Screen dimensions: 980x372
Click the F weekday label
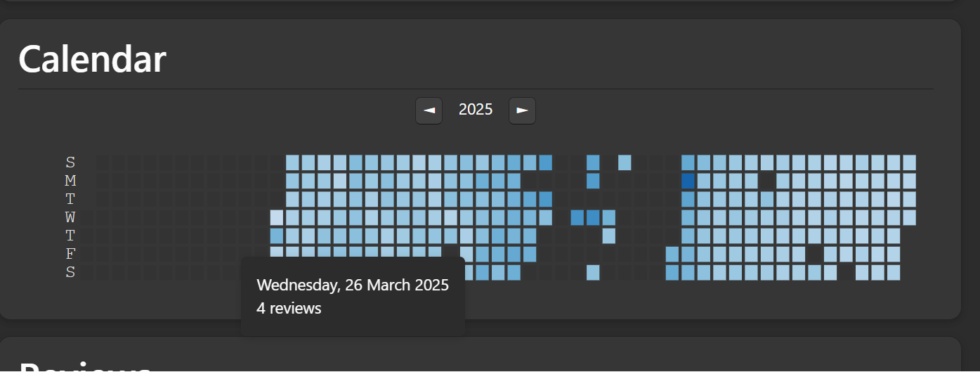point(70,254)
